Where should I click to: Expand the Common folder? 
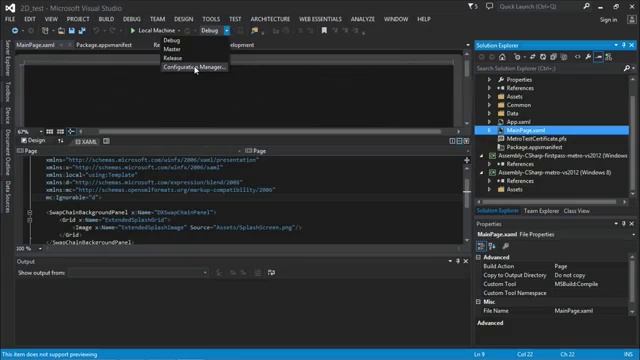(489, 105)
